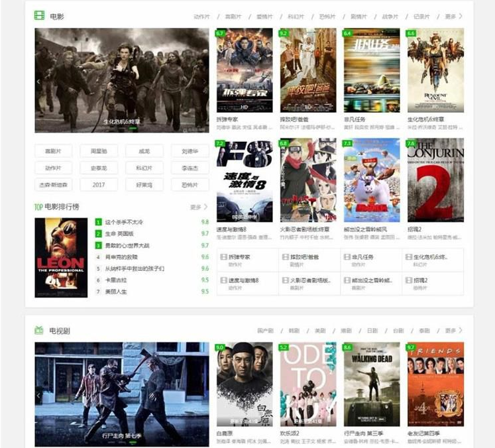Go to previous slide on TV drama banner

pyautogui.click(x=38, y=395)
